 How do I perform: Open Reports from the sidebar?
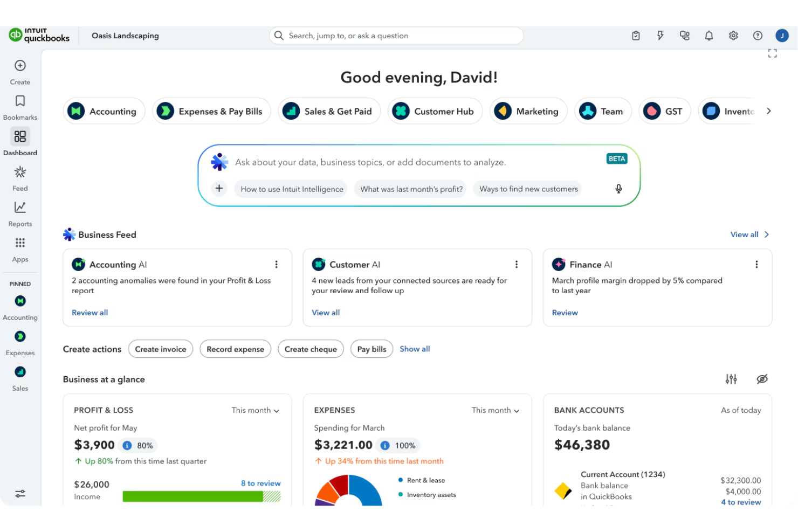coord(20,207)
